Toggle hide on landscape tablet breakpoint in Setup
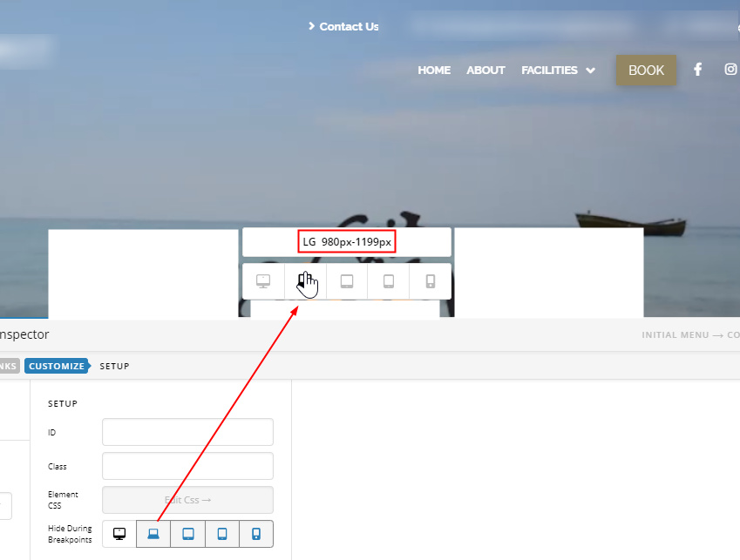 (187, 534)
